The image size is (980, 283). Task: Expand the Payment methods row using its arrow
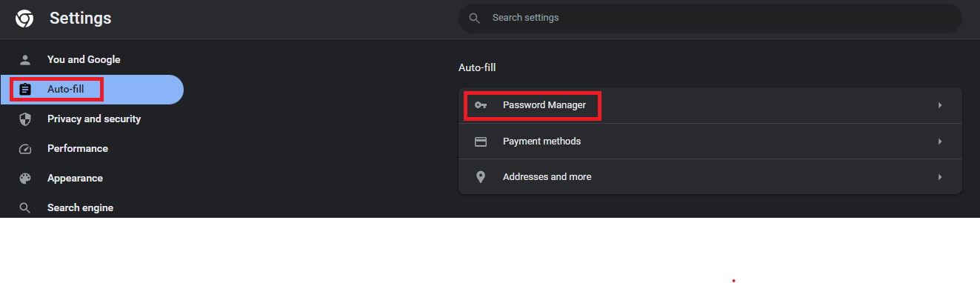click(940, 141)
